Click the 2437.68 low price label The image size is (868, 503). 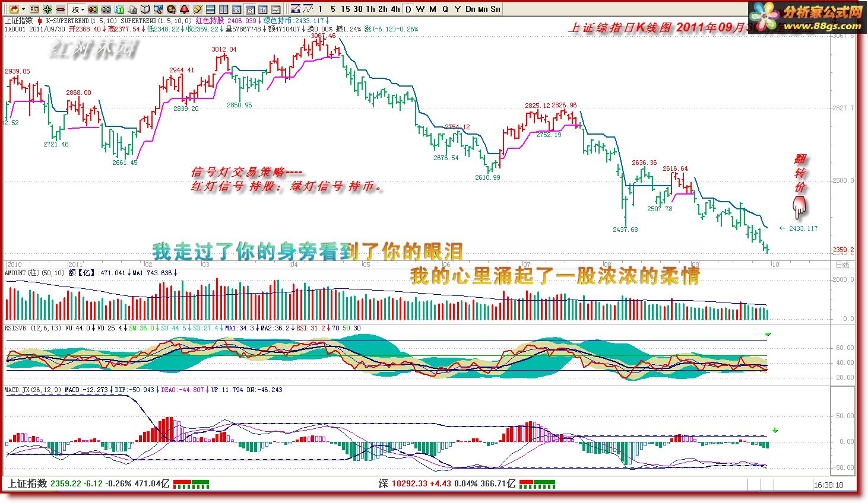tap(625, 230)
